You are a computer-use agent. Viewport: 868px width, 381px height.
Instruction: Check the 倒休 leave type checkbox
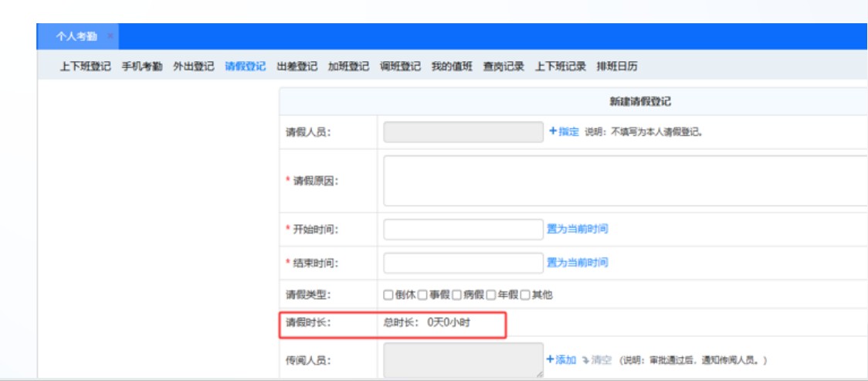coord(388,294)
